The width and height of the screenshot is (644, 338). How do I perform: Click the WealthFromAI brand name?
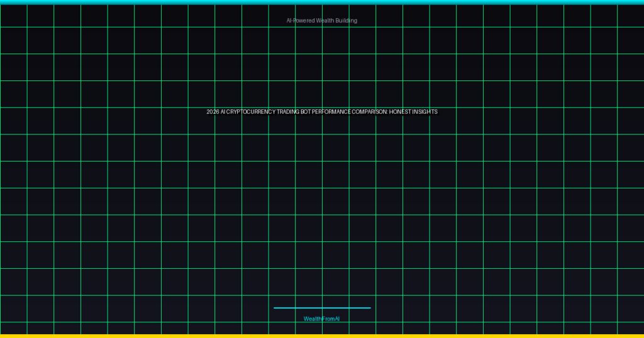click(321, 319)
